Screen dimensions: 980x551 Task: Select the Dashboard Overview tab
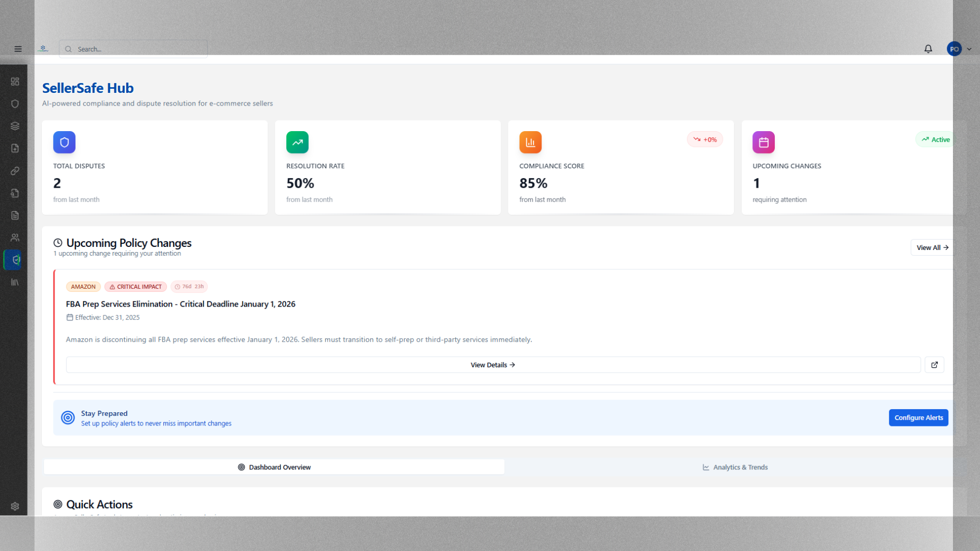[274, 467]
